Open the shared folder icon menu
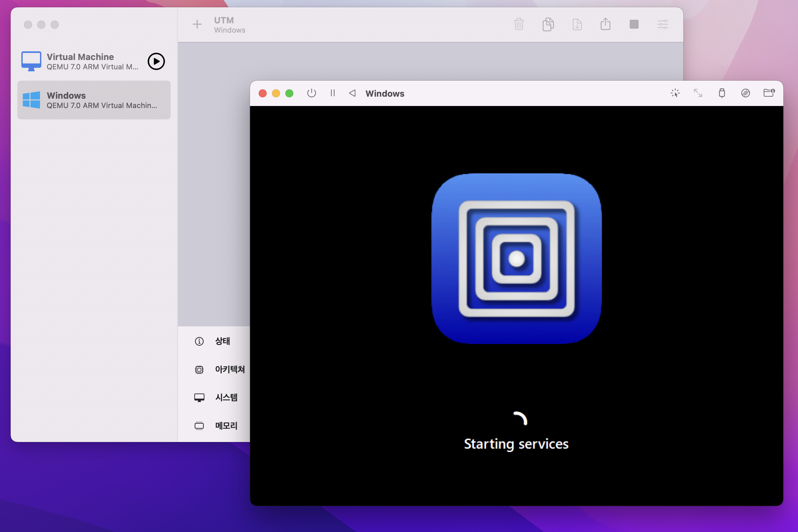The height and width of the screenshot is (532, 798). pyautogui.click(x=769, y=93)
